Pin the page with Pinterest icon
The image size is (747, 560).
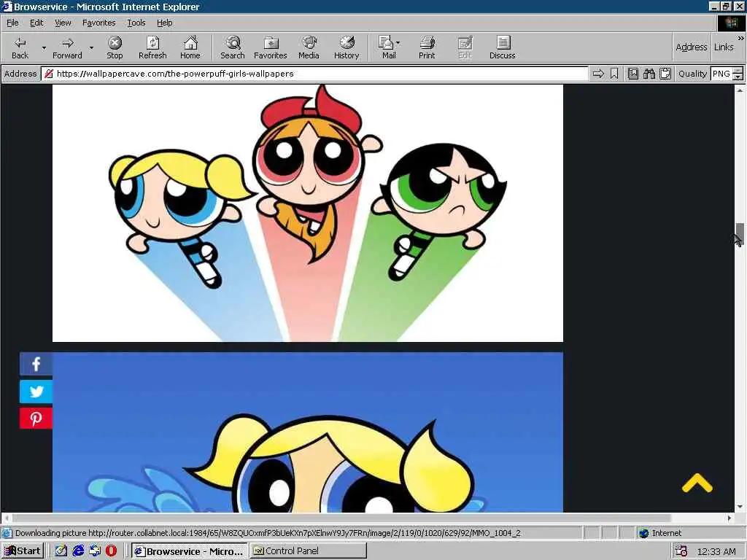click(36, 418)
